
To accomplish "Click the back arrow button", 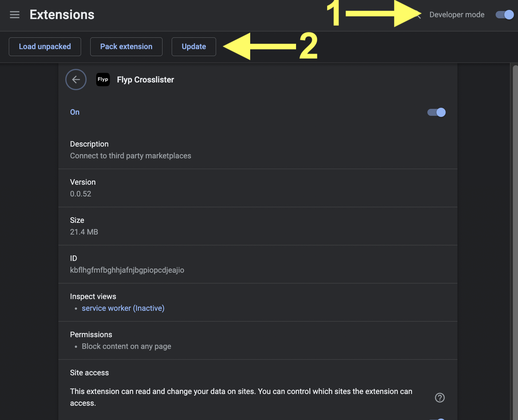I will click(x=76, y=80).
